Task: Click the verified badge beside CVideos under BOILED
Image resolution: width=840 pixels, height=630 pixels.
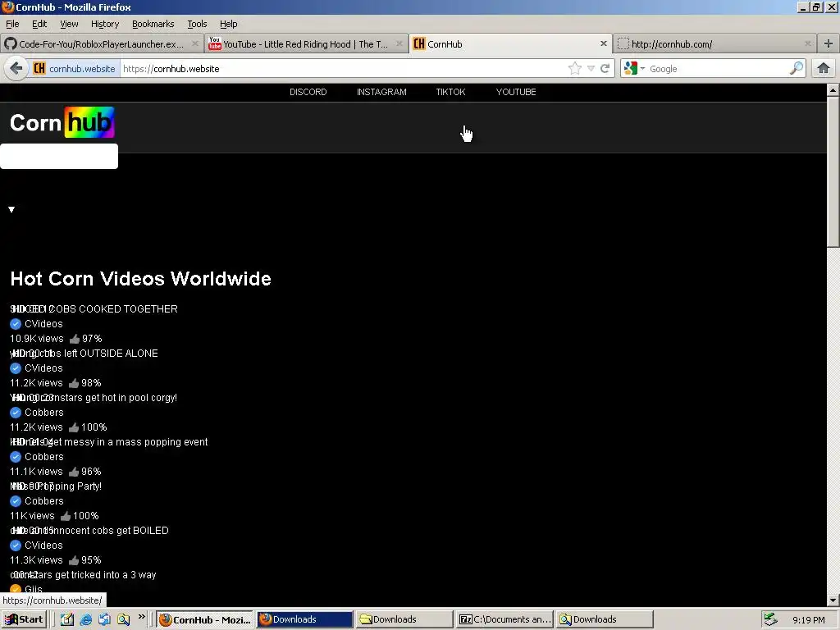Action: [x=16, y=546]
